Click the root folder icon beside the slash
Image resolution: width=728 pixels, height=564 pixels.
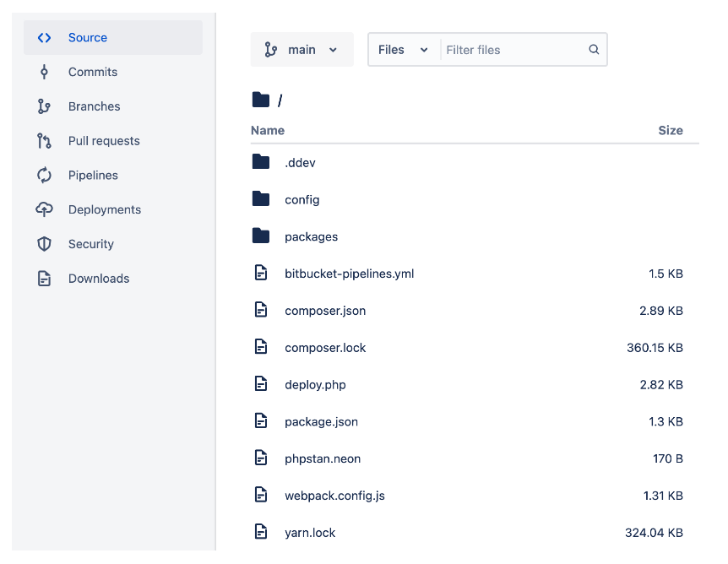pos(262,99)
